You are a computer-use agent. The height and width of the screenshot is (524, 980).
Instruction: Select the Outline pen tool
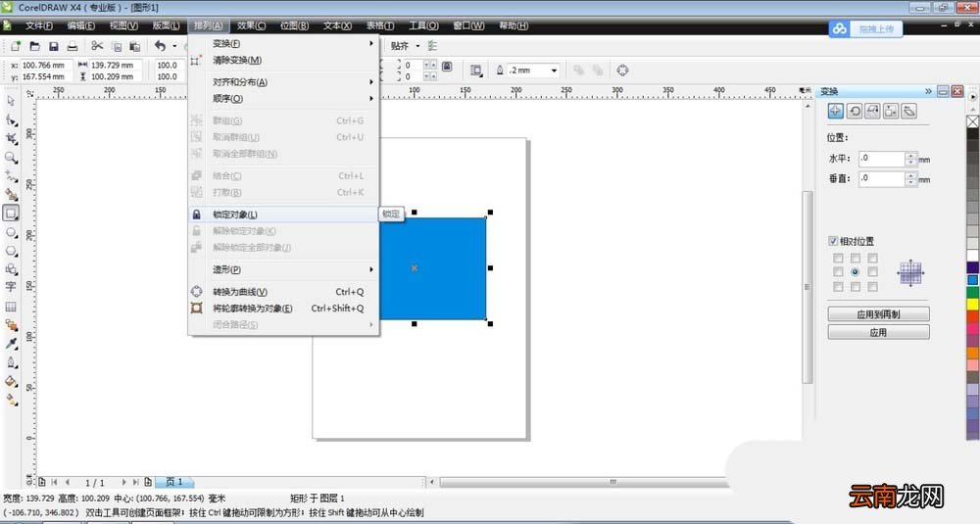click(11, 362)
